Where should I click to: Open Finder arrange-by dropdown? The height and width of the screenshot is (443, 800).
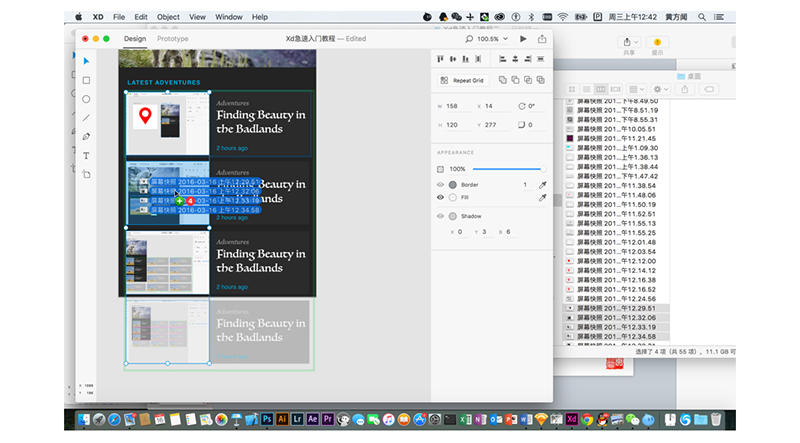pyautogui.click(x=636, y=89)
